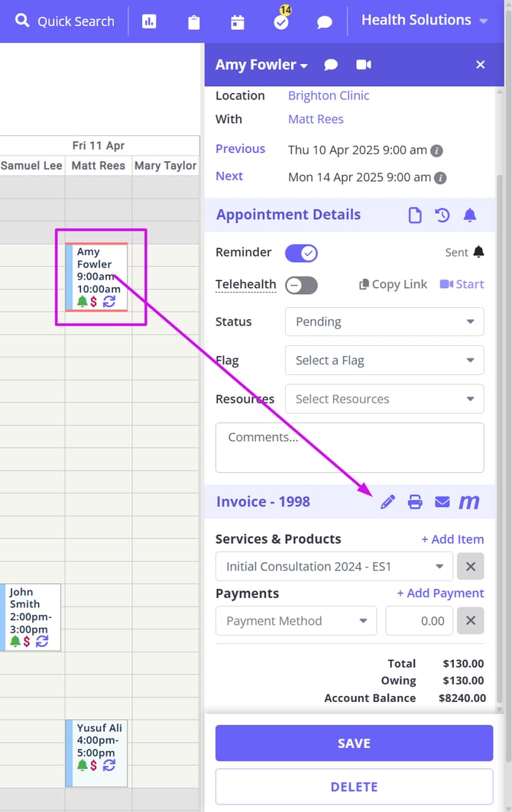Open the Status dropdown showing Pending

point(384,322)
